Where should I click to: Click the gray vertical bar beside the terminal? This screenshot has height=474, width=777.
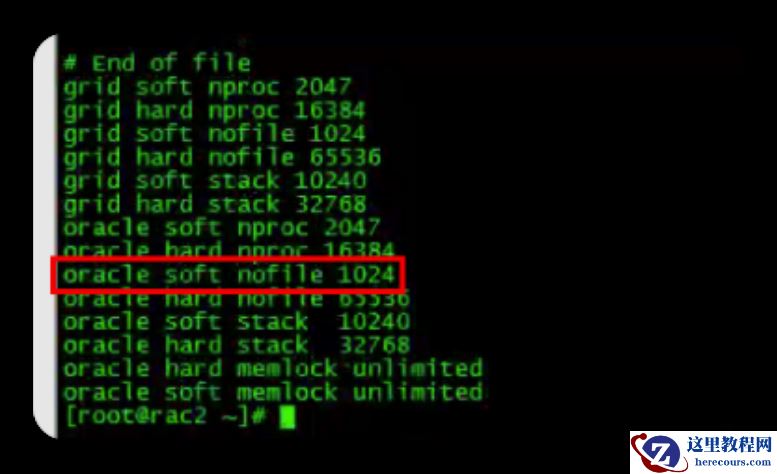(x=46, y=236)
